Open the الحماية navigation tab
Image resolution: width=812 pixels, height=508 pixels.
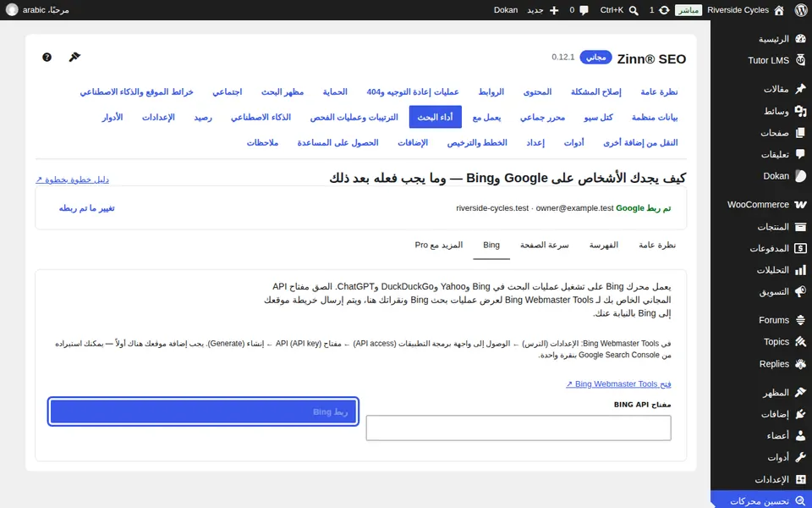(335, 91)
